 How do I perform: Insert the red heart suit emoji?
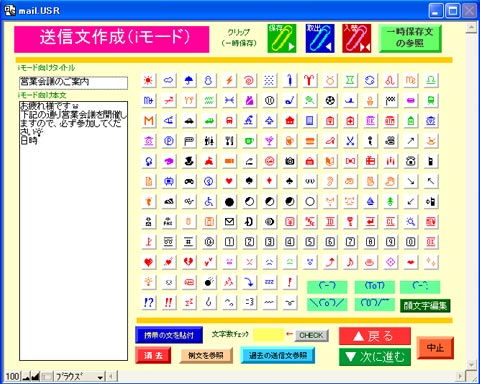point(229,181)
